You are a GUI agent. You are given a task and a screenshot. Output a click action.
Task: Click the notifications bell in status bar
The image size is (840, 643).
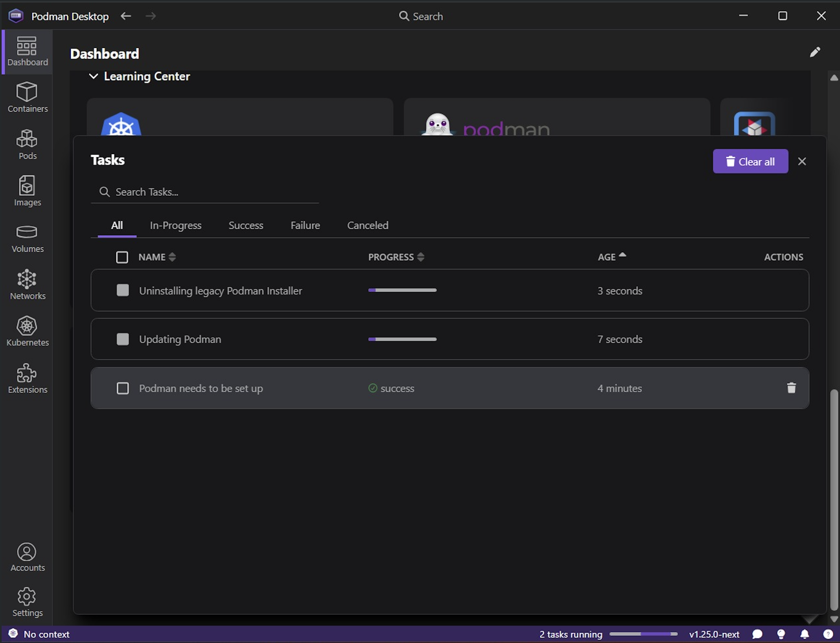(x=805, y=634)
